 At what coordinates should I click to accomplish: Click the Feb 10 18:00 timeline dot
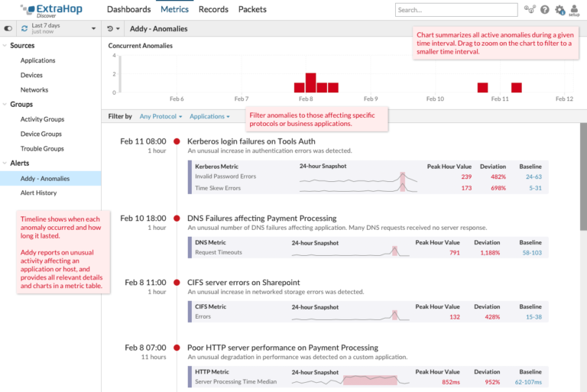177,218
